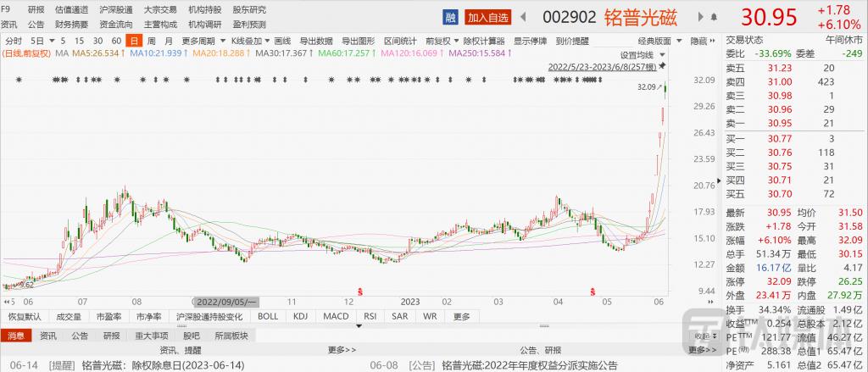Click the date range 2022/5/23-2023/6/8 link
This screenshot has width=868, height=372.
[x=603, y=66]
